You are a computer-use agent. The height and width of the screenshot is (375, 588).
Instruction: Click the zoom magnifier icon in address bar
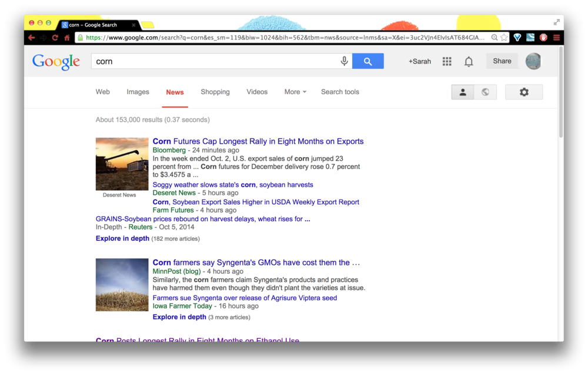point(495,38)
